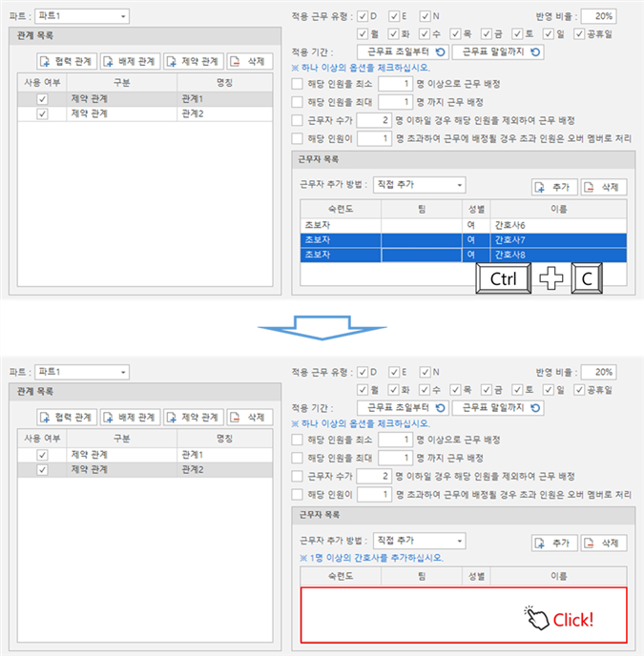Click 구분 column header in top screenshot

pos(121,83)
